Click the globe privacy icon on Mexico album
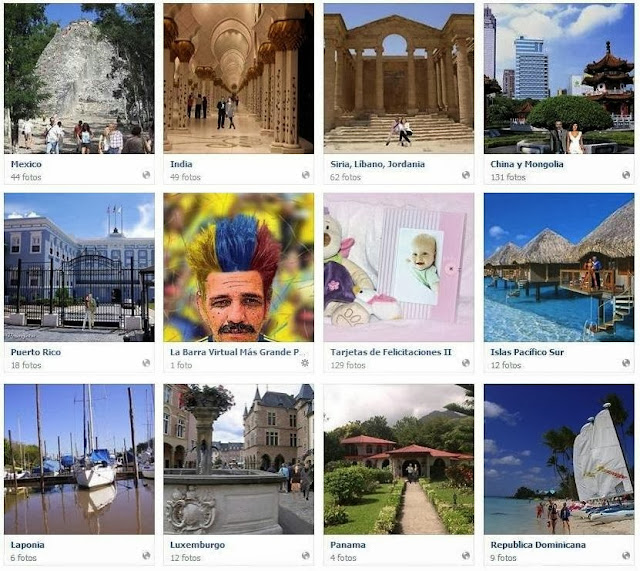Image resolution: width=640 pixels, height=571 pixels. [x=146, y=175]
